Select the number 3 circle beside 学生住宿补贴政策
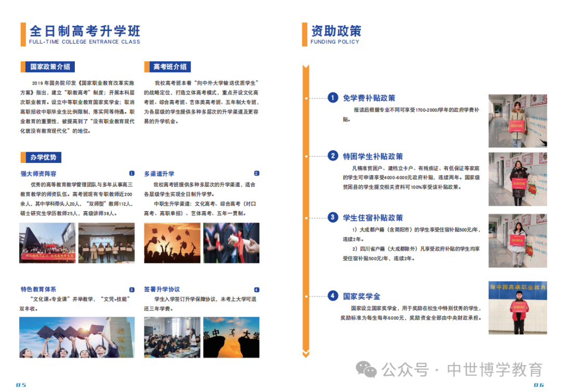Viewport: 561px width, 392px height. (x=333, y=217)
